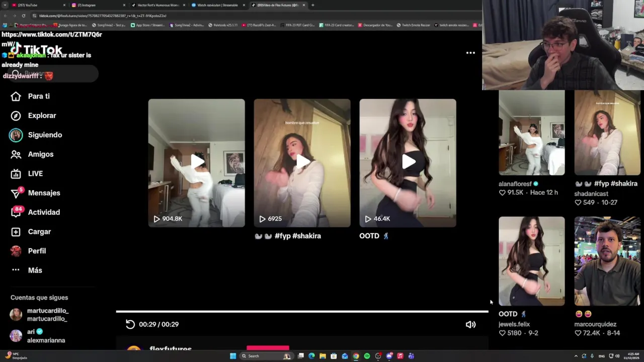Play the video with 904.8K views
Viewport: 644px width, 362px height.
(x=197, y=162)
